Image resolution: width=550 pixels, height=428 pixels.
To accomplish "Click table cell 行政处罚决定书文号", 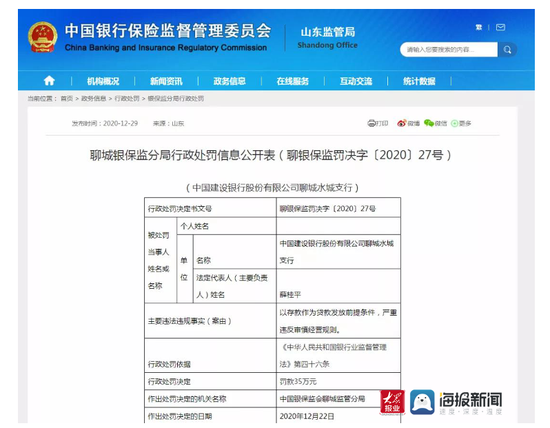I will click(x=210, y=208).
